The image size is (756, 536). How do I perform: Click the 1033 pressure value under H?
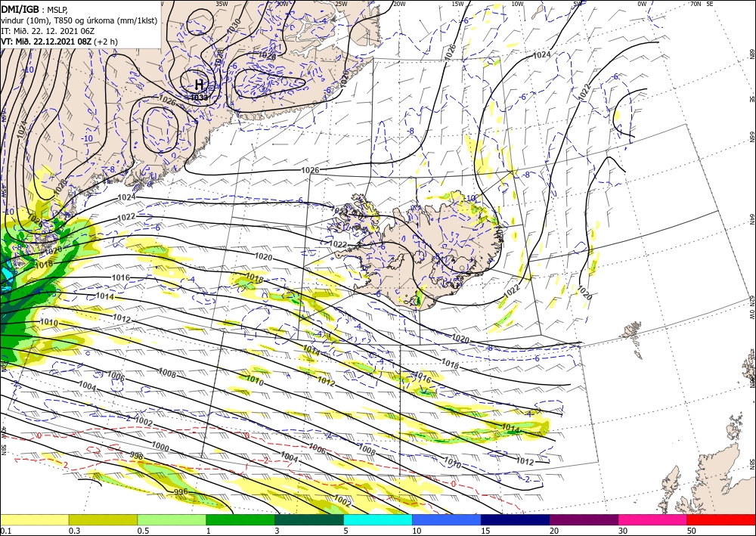pos(199,98)
